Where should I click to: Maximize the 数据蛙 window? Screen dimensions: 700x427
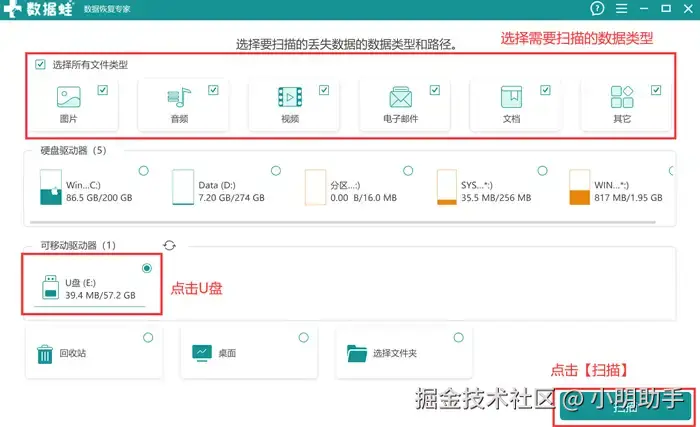pos(666,8)
